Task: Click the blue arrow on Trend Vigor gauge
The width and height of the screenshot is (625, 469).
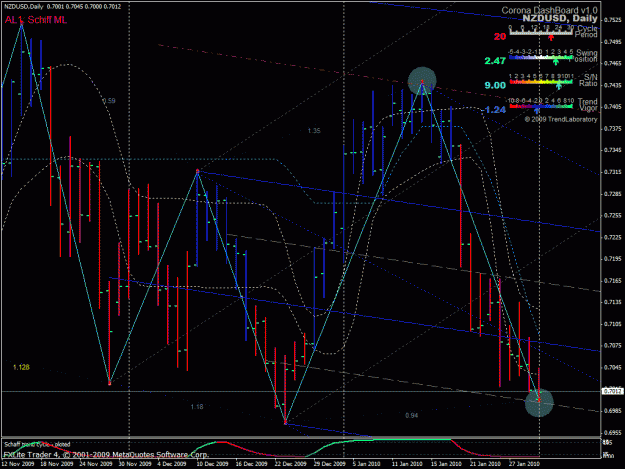Action: click(x=537, y=110)
